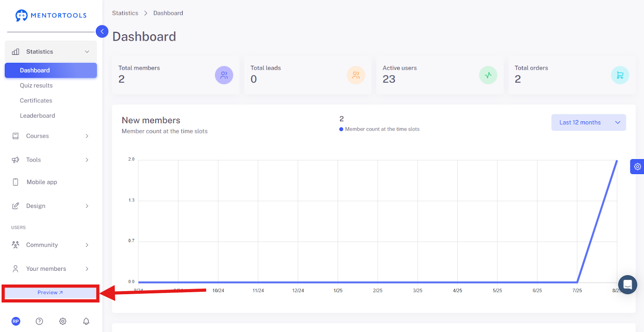644x332 pixels.
Task: Open the notifications bell icon
Action: click(x=86, y=321)
